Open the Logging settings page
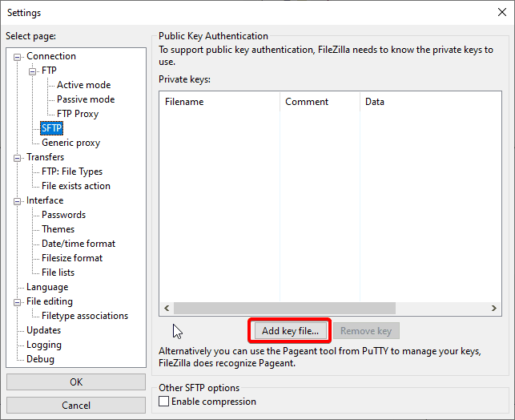515x420 pixels. tap(43, 345)
